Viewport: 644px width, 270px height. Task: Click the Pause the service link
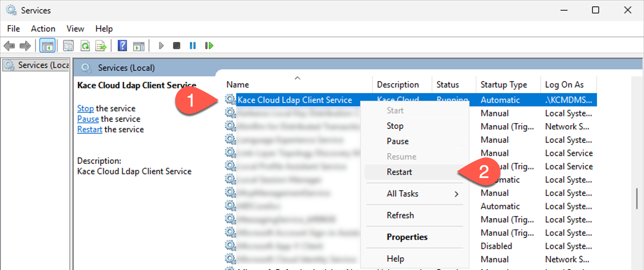(x=88, y=119)
